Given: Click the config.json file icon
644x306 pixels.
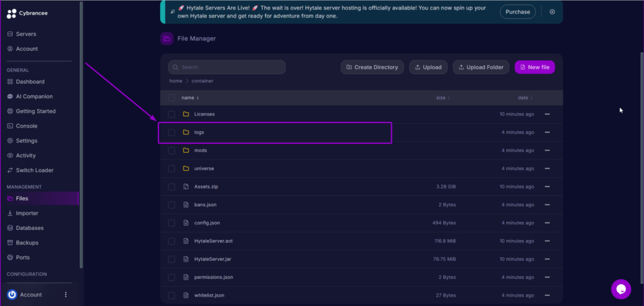Looking at the screenshot, I should click(x=186, y=223).
